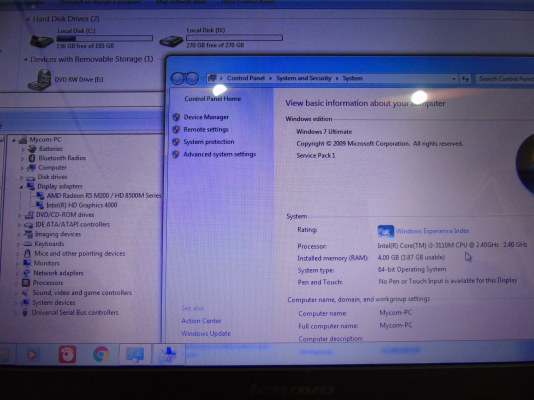Select DVD RW Drive (E:) icon
This screenshot has height=400, width=534.
[x=40, y=80]
